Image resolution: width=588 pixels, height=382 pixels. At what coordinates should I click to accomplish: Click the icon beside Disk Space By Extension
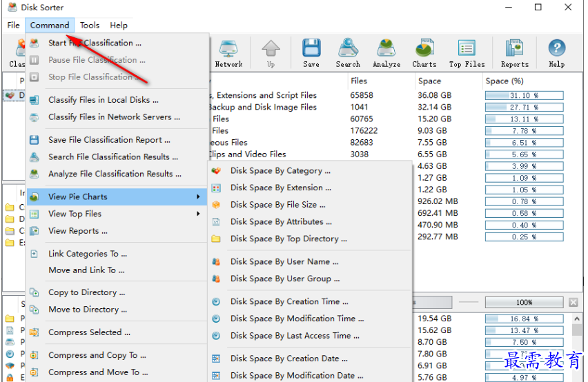coord(216,188)
